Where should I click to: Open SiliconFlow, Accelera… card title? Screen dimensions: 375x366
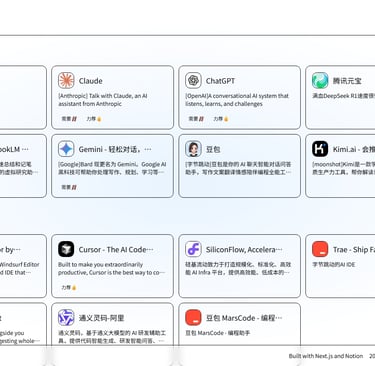244,250
